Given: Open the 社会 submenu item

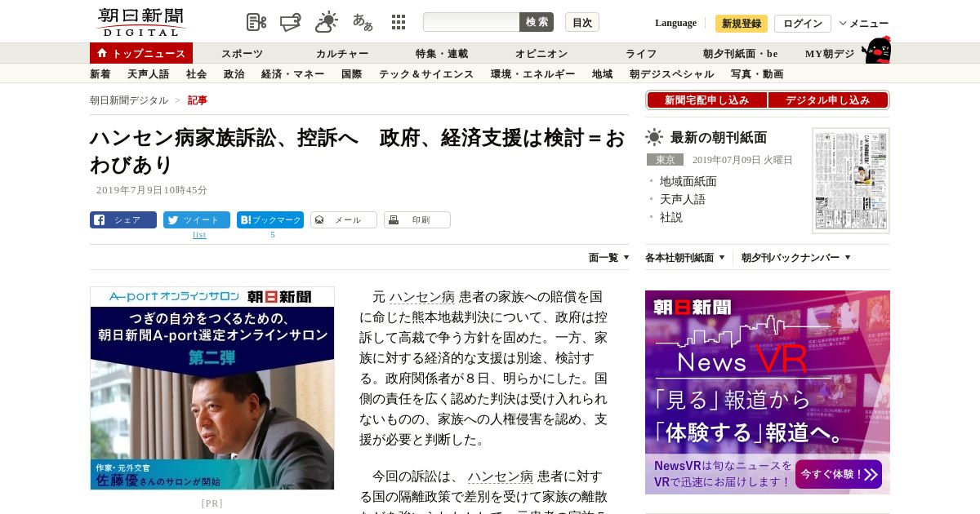Looking at the screenshot, I should (197, 74).
